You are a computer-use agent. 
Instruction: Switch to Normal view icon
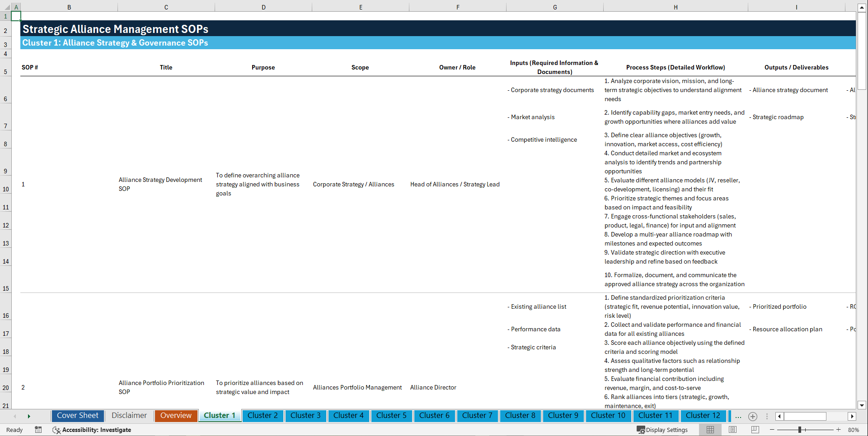click(710, 430)
